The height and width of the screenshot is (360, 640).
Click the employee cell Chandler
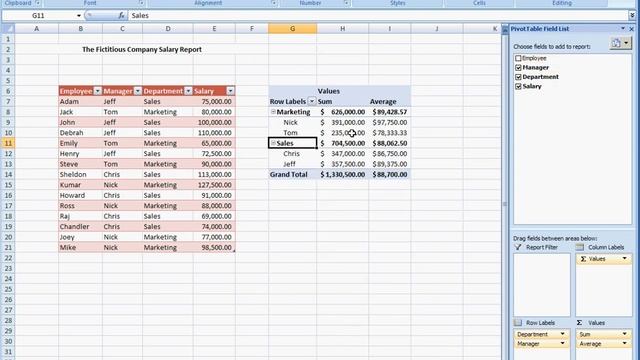(x=80, y=227)
